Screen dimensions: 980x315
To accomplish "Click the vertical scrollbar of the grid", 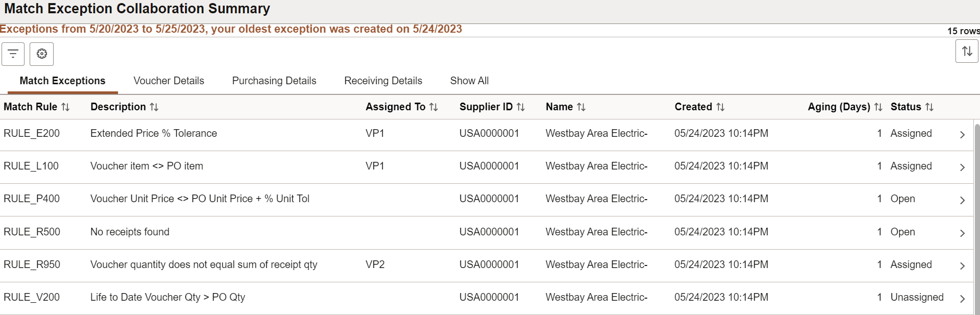I will (977, 219).
